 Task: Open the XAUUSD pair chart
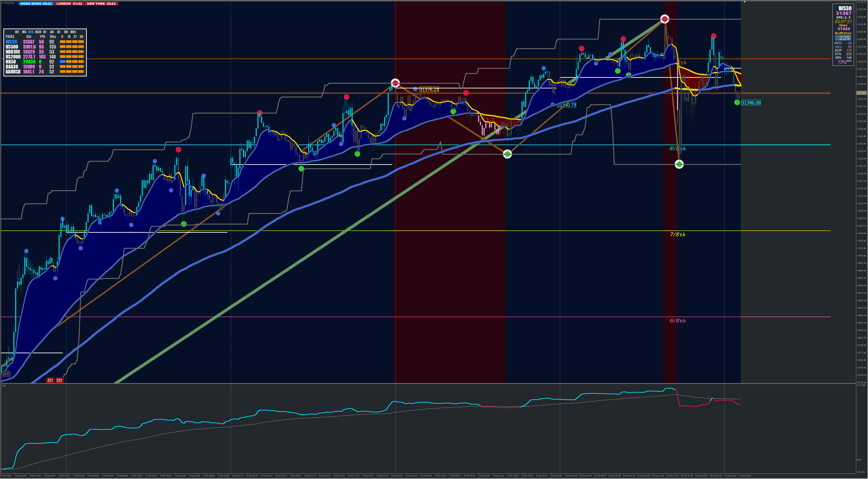click(13, 71)
